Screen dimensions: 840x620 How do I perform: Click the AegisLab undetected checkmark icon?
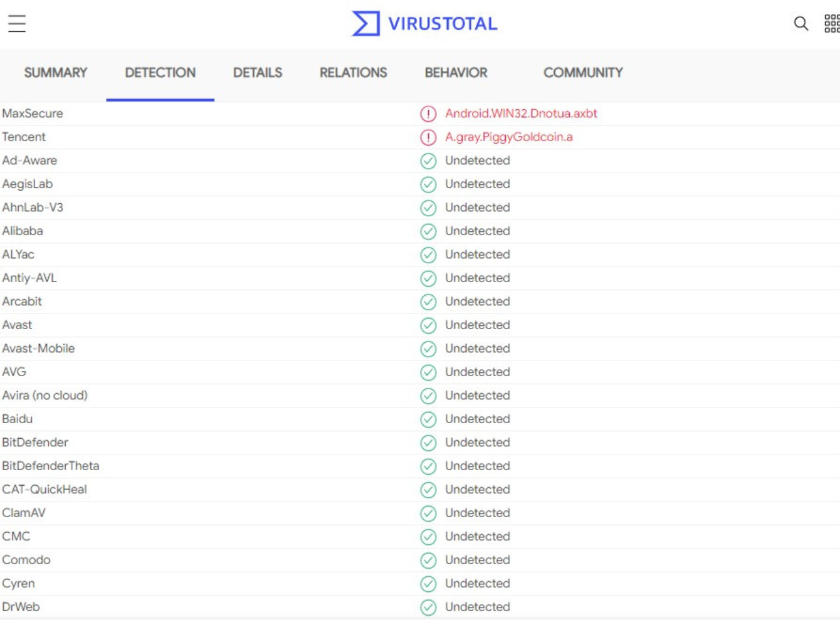tap(428, 184)
